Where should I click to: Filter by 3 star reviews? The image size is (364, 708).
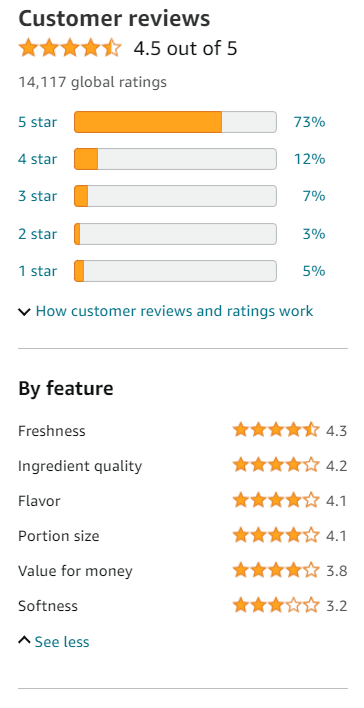pyautogui.click(x=37, y=196)
